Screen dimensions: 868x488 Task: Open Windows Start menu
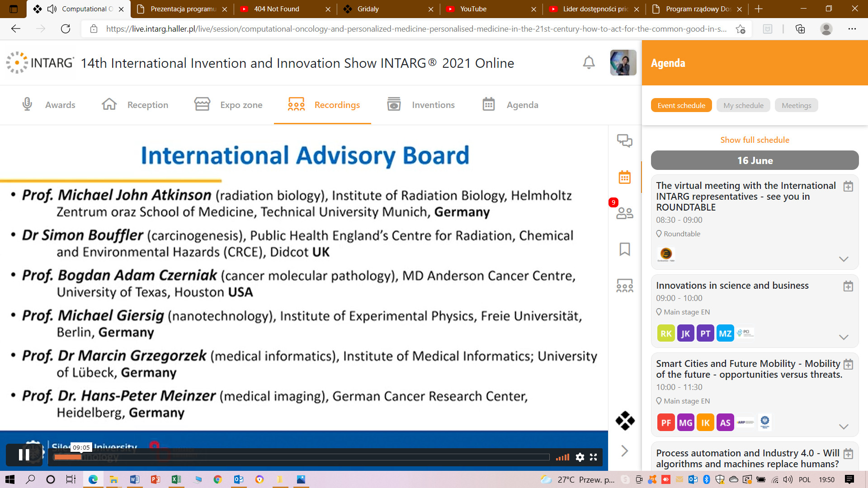[x=9, y=479]
